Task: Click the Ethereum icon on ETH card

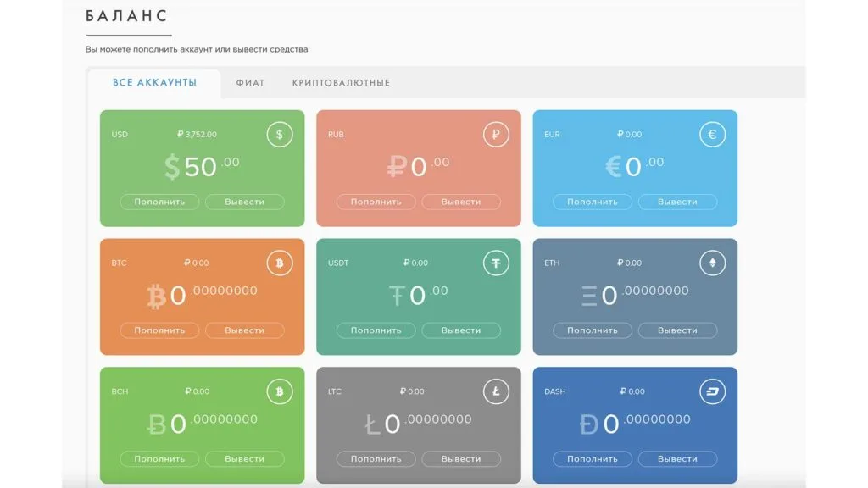Action: tap(712, 263)
